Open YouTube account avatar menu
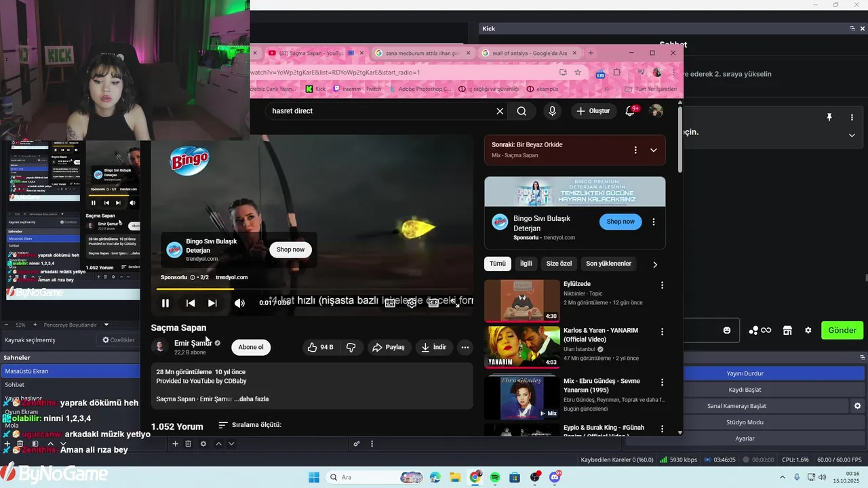This screenshot has width=868, height=488. pos(656,111)
